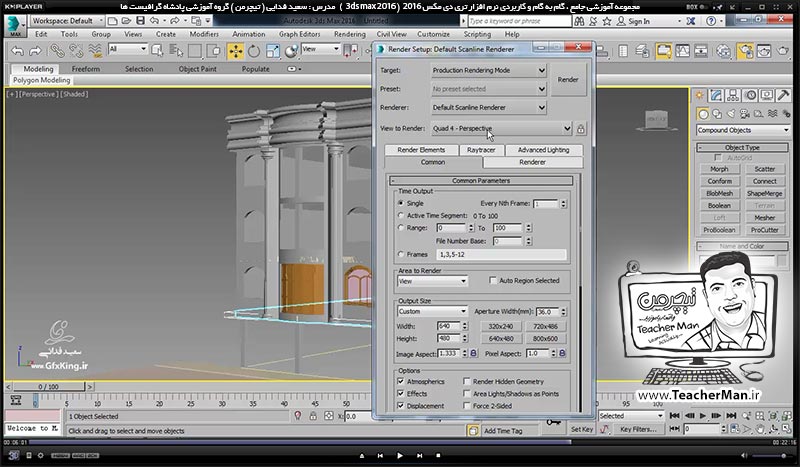Screen dimensions: 800x467
Task: Open the Modifiers menu
Action: [x=204, y=34]
